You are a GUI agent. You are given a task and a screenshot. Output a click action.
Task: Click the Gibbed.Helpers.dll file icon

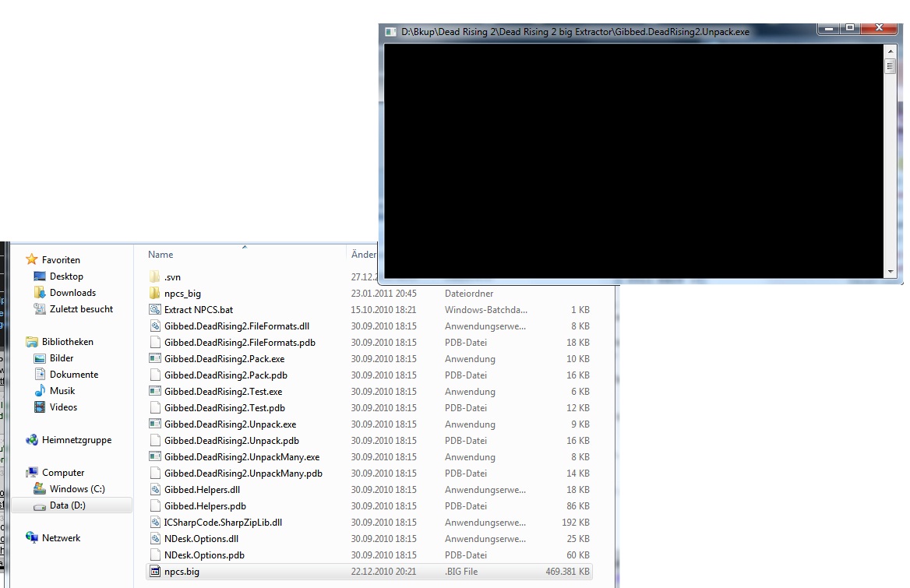154,489
